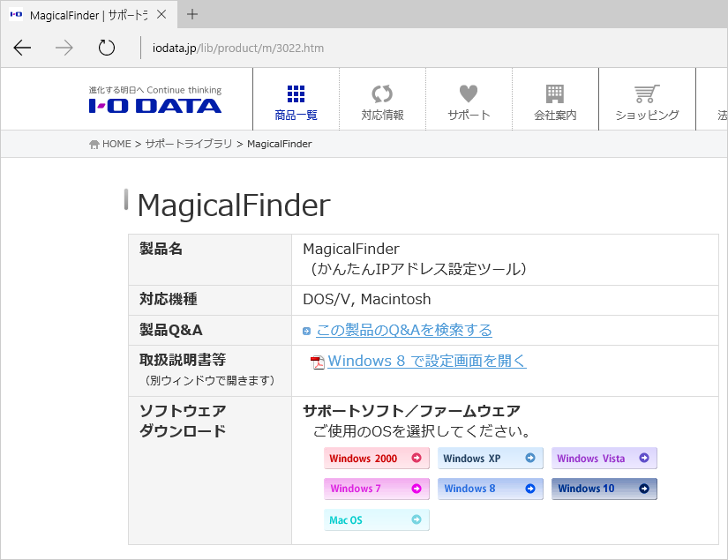Viewport: 728px width, 560px height.
Task: Click the PDF icon beside Windows 8 manual
Action: point(318,362)
